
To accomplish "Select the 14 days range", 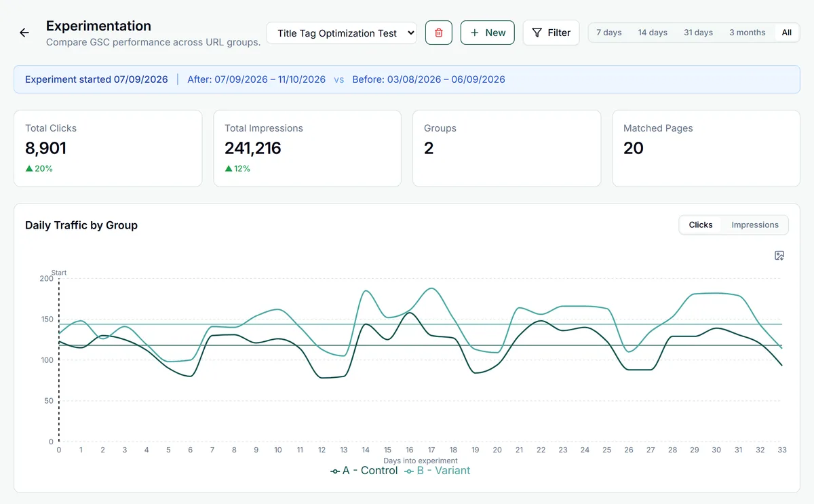I will [x=653, y=33].
